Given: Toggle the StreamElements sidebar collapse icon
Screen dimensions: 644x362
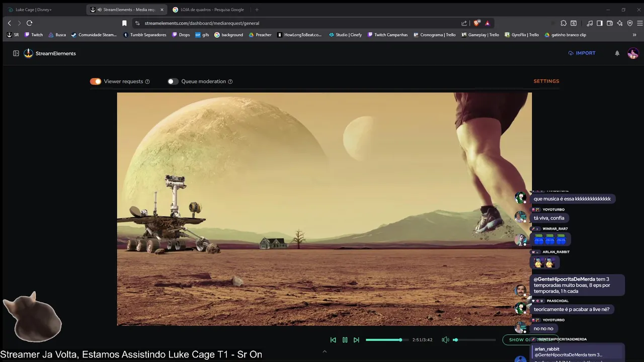Looking at the screenshot, I should tap(16, 53).
